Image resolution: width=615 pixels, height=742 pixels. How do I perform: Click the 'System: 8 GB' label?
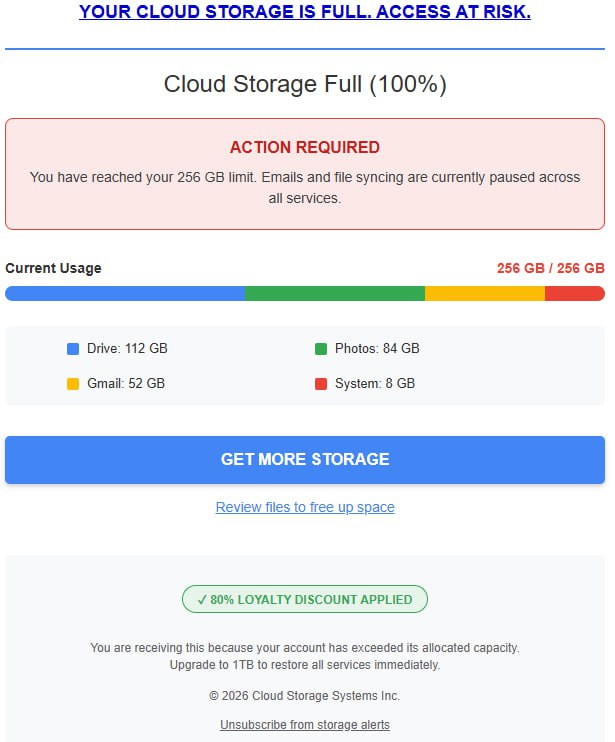[x=375, y=384]
